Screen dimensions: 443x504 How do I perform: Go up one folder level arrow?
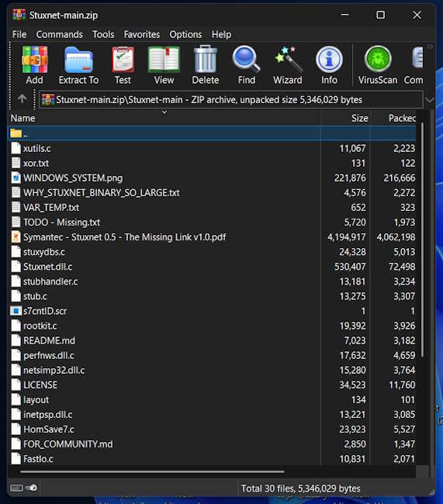point(22,98)
